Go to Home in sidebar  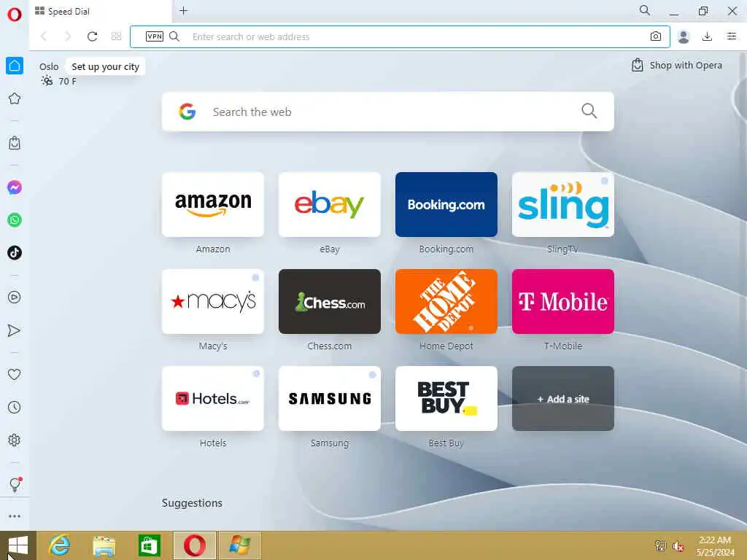click(x=15, y=66)
